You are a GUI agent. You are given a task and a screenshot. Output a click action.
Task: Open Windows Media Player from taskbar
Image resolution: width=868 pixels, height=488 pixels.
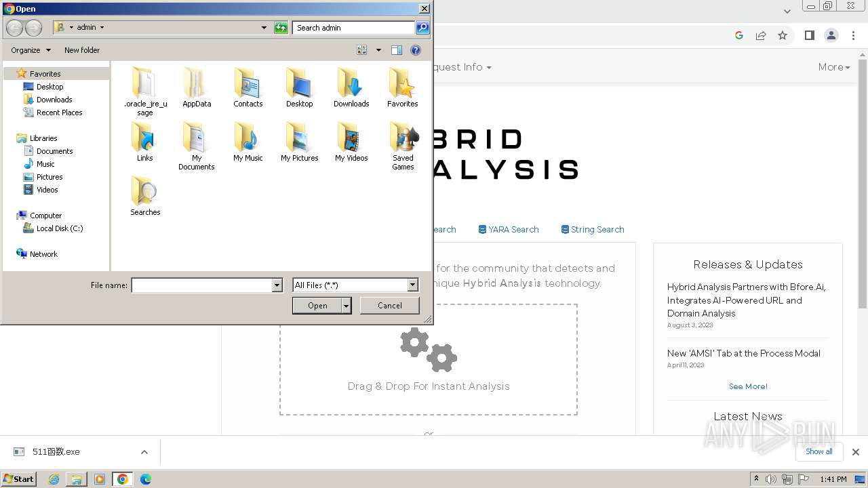coord(100,479)
